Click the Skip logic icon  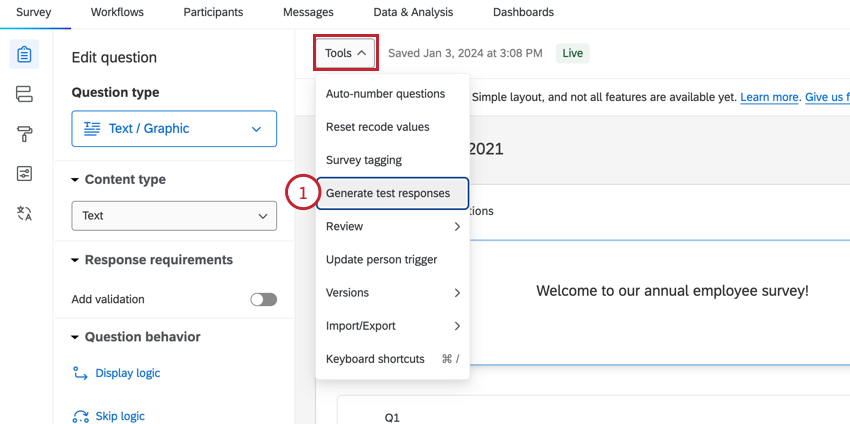[81, 416]
